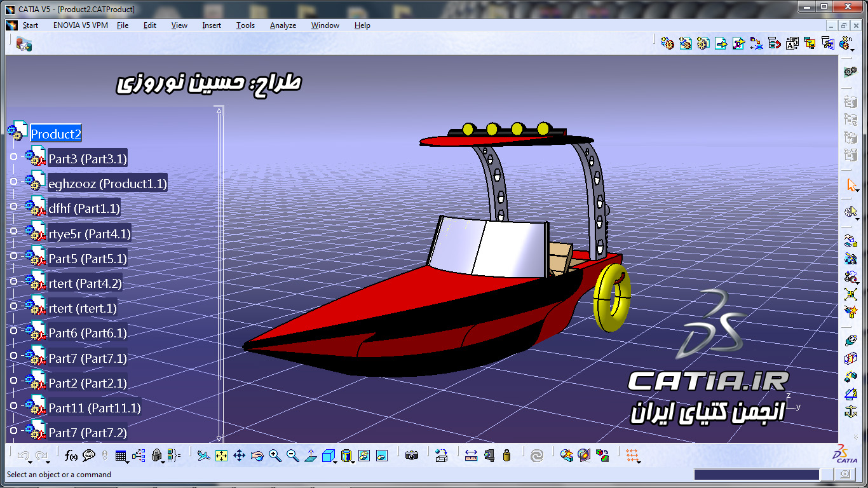Select Part11 (Part11.1) in tree
868x488 pixels.
(95, 408)
